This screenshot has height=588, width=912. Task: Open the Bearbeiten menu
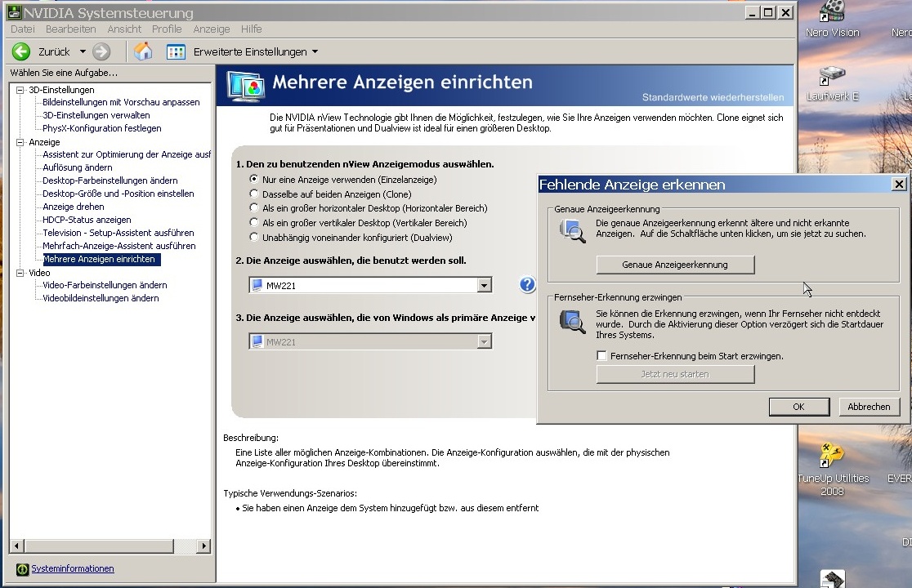71,29
